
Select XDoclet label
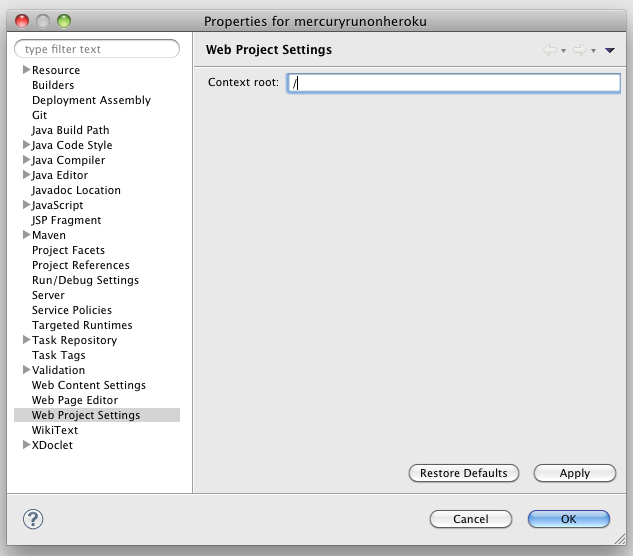point(52,445)
